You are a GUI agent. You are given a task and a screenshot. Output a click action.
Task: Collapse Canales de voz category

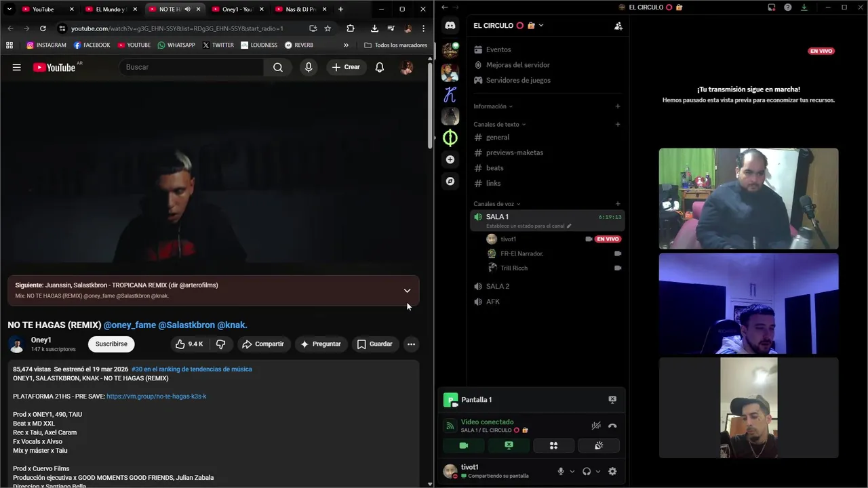pos(497,204)
